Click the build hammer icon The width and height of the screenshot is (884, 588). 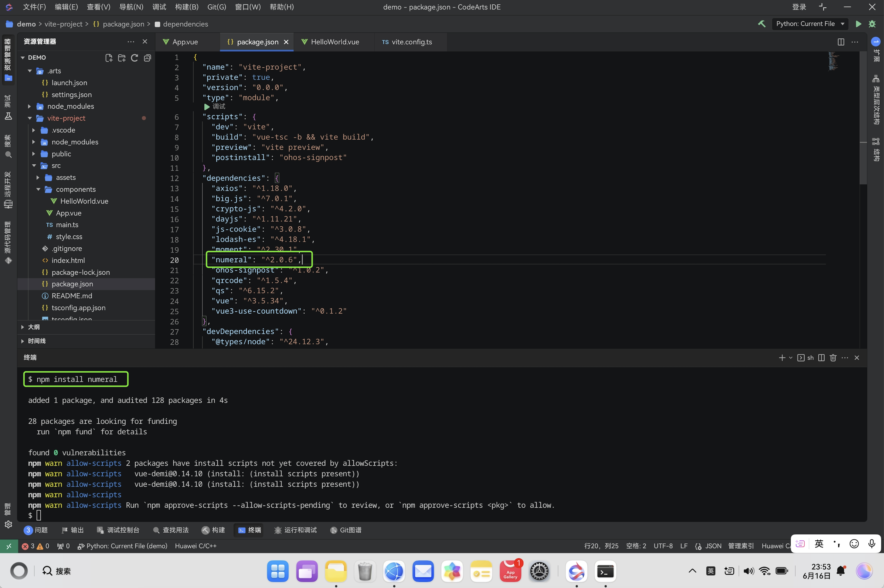point(762,24)
